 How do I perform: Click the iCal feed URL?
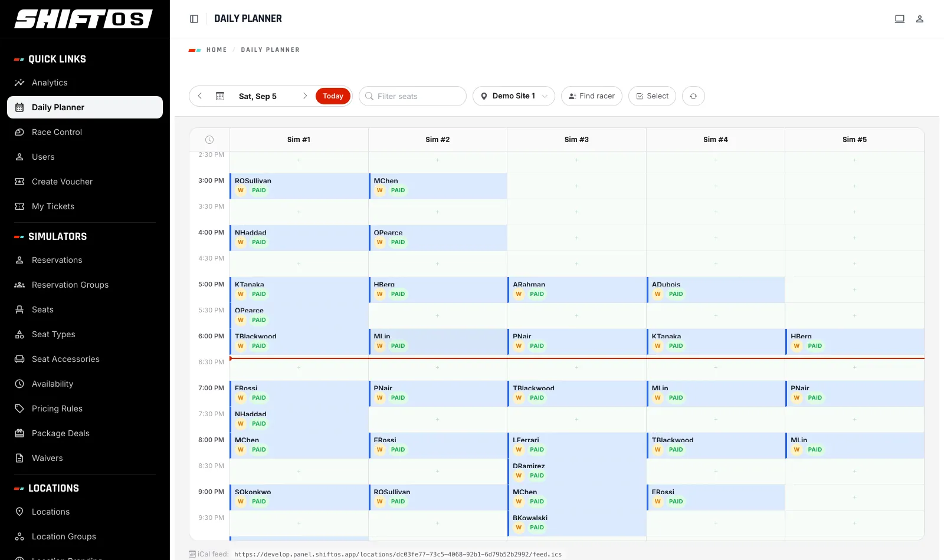point(398,554)
